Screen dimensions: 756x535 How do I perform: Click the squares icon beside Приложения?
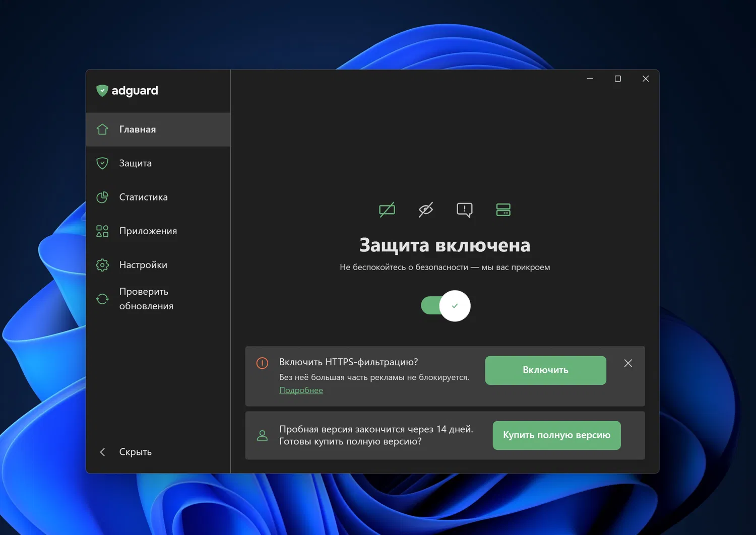pyautogui.click(x=102, y=231)
